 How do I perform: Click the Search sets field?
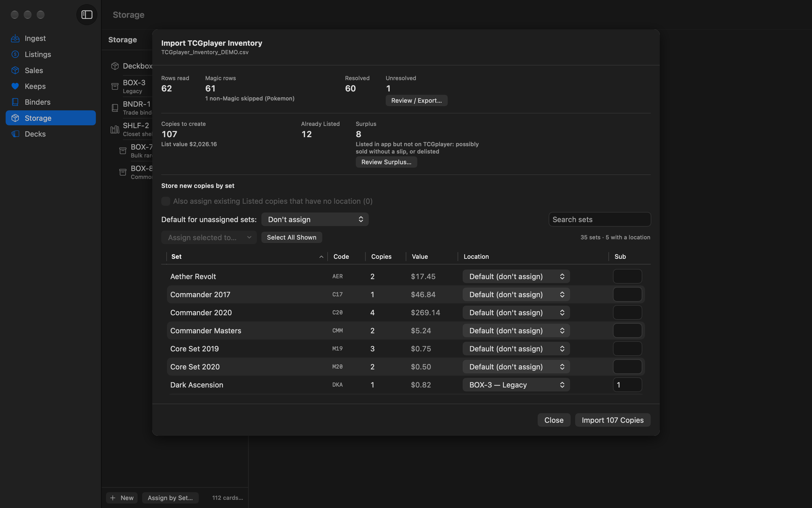600,219
